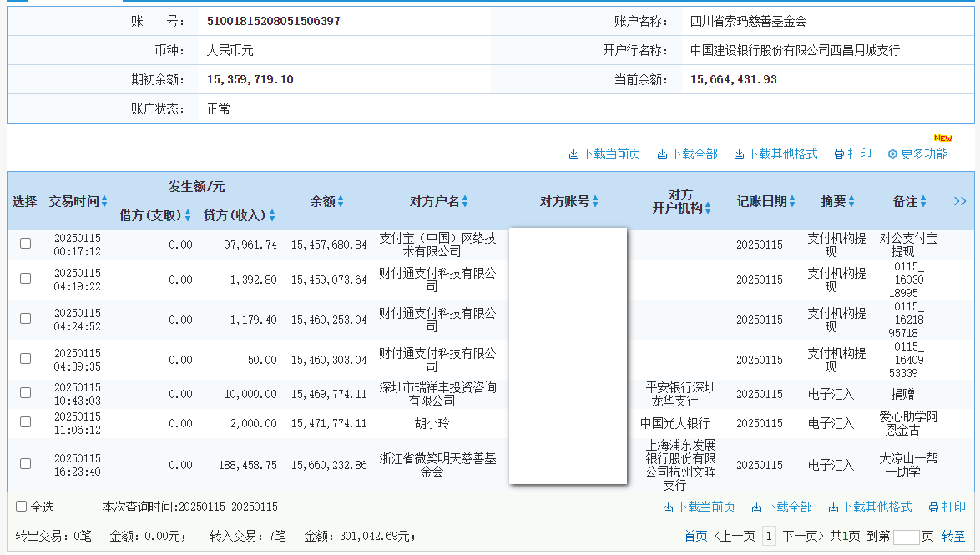Screen dimensions: 980x555
Task: Click 支付宝（中国）网络技术有限公司 counterparty cell
Action: (437, 245)
